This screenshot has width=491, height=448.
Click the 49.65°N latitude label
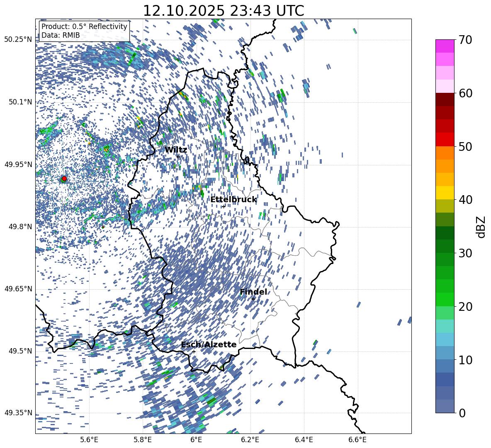[x=18, y=288]
